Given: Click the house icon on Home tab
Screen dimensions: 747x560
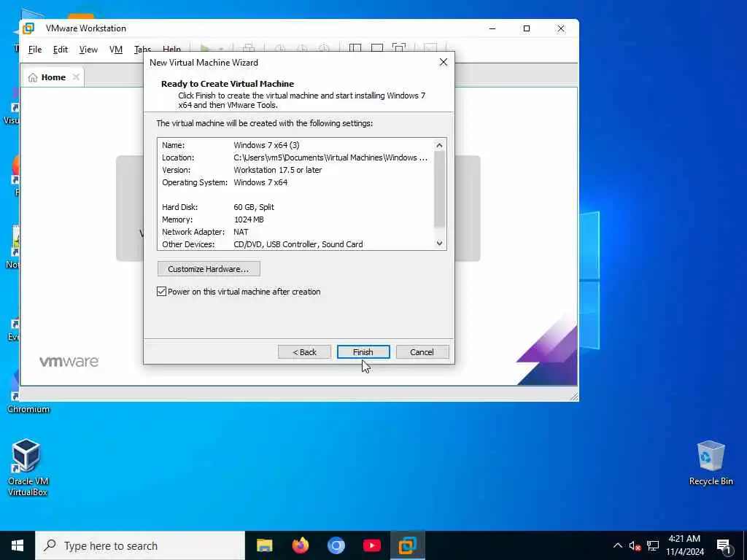Looking at the screenshot, I should (x=32, y=77).
